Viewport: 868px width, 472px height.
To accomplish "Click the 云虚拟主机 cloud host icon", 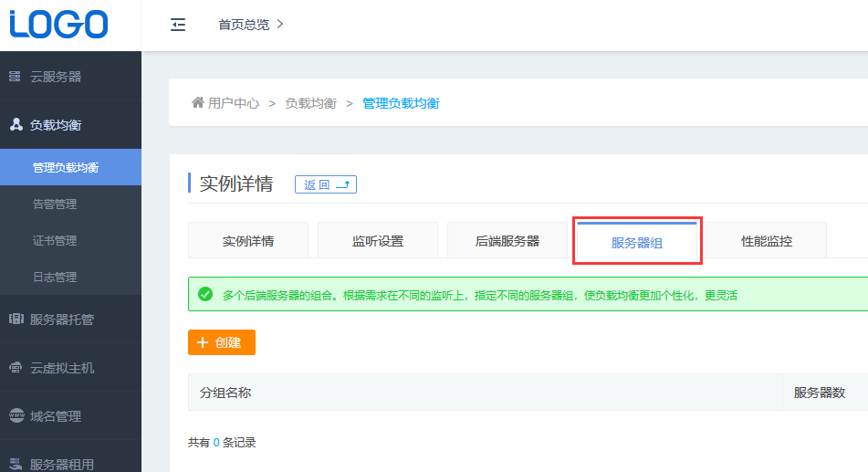I will click(16, 368).
